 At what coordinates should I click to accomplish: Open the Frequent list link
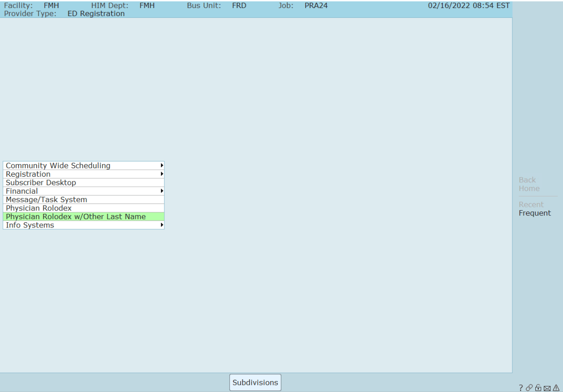(535, 213)
